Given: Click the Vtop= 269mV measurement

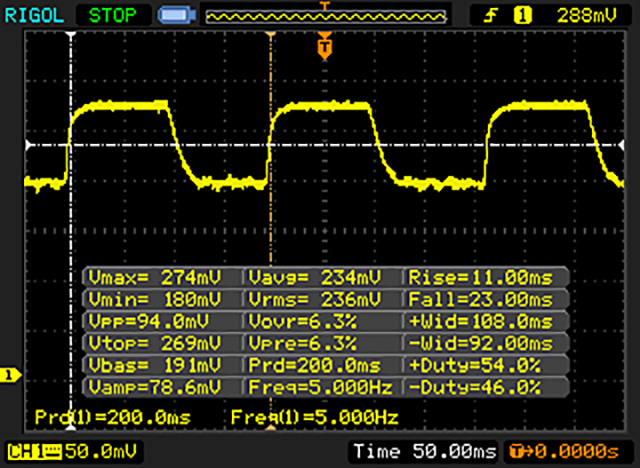Looking at the screenshot, I should click(155, 344).
